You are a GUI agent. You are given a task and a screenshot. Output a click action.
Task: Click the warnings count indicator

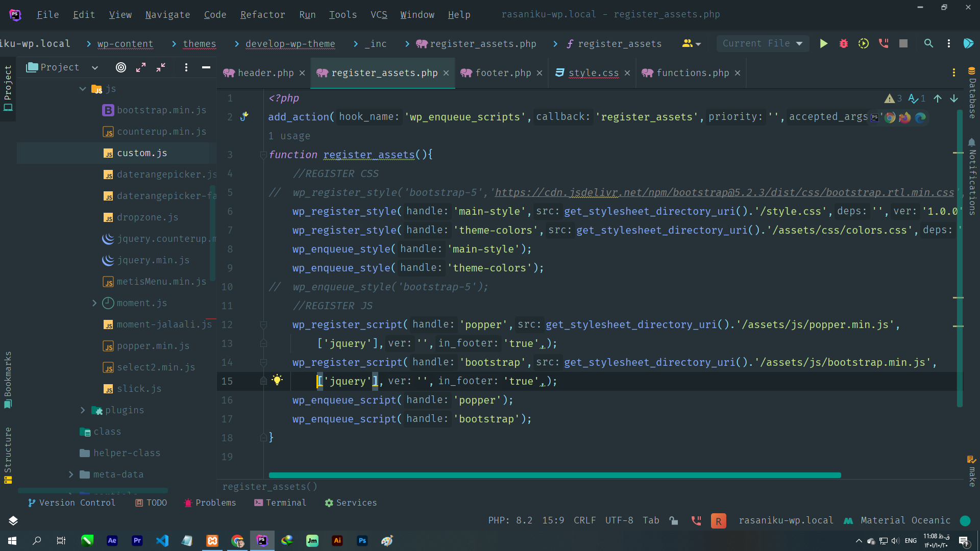(x=893, y=98)
